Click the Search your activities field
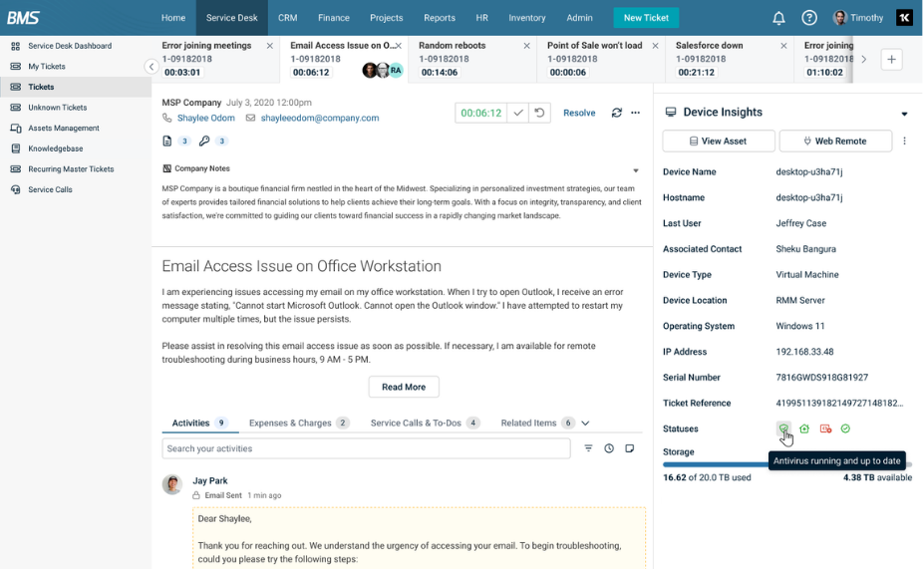Screen dimensions: 924x569 coord(366,448)
